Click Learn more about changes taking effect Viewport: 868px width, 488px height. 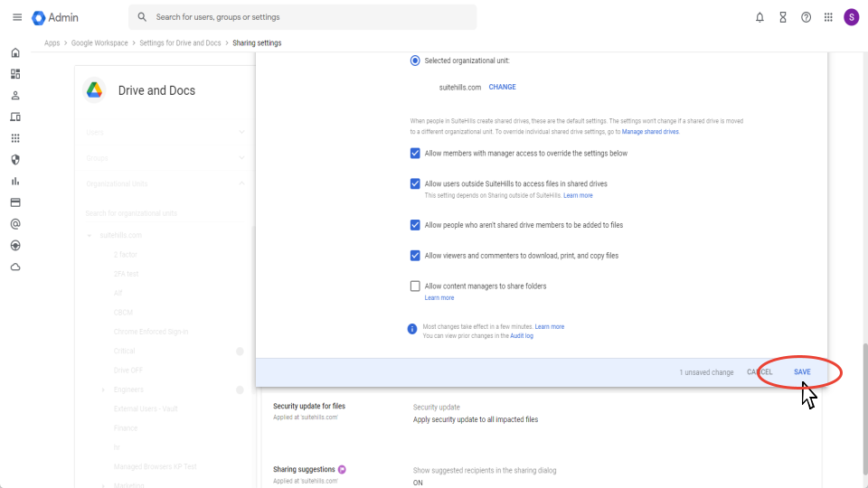(549, 327)
